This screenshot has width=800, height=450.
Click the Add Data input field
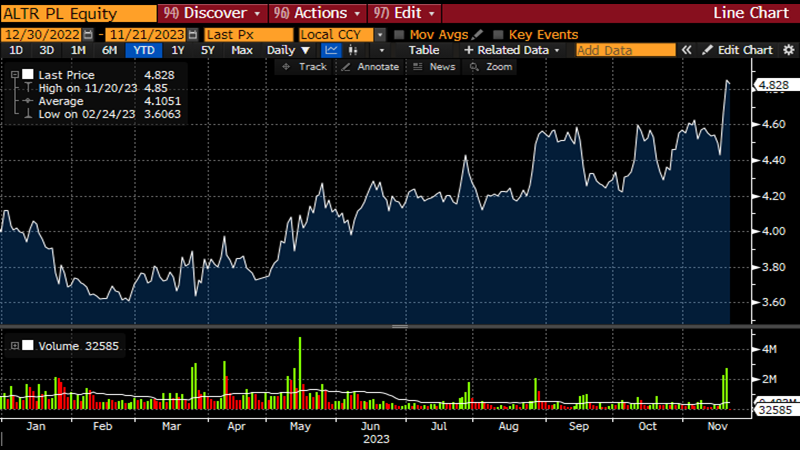click(625, 50)
